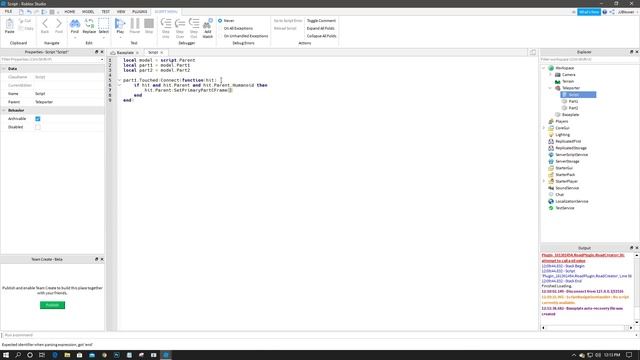Screen dimensions: 640x360
Task: Expand the Camera node in Explorer
Action: [x=551, y=75]
